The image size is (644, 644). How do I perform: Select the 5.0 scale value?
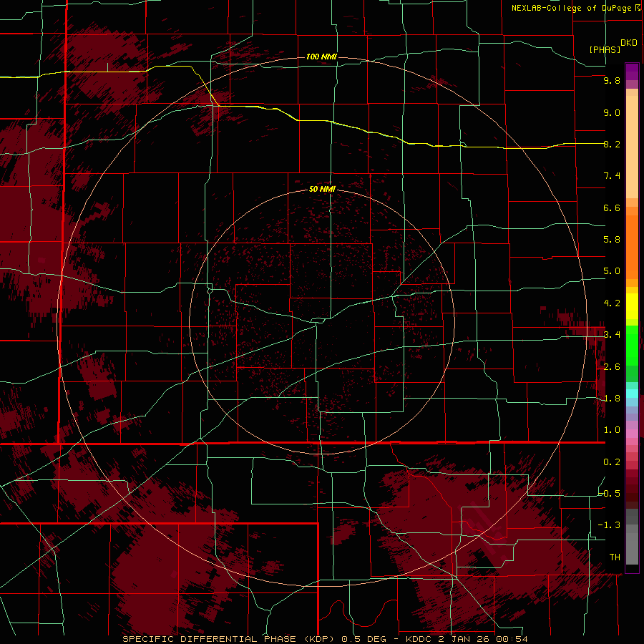pyautogui.click(x=612, y=271)
